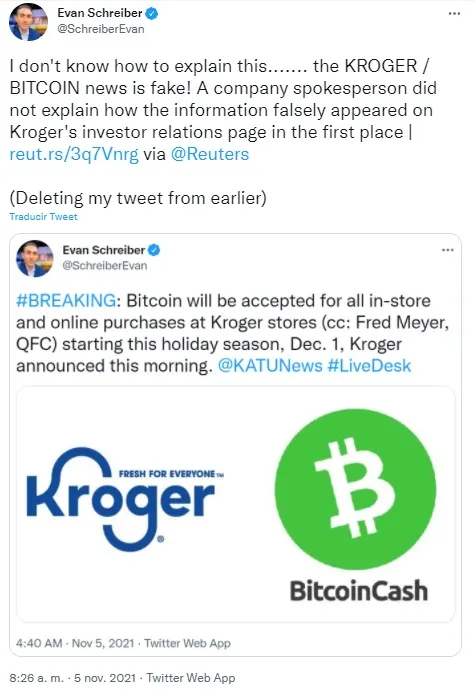Click the 4:40 AM Nov 5, 2021 timestamp
The width and height of the screenshot is (475, 692).
(x=75, y=643)
